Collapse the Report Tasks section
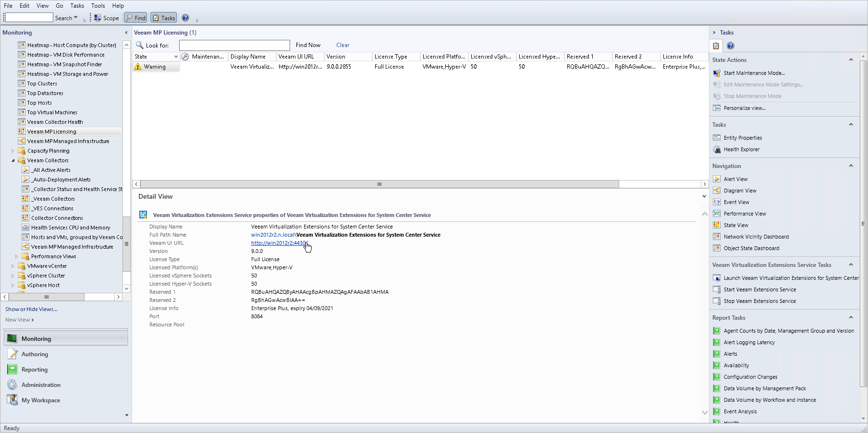Image resolution: width=868 pixels, height=433 pixels. coord(851,318)
